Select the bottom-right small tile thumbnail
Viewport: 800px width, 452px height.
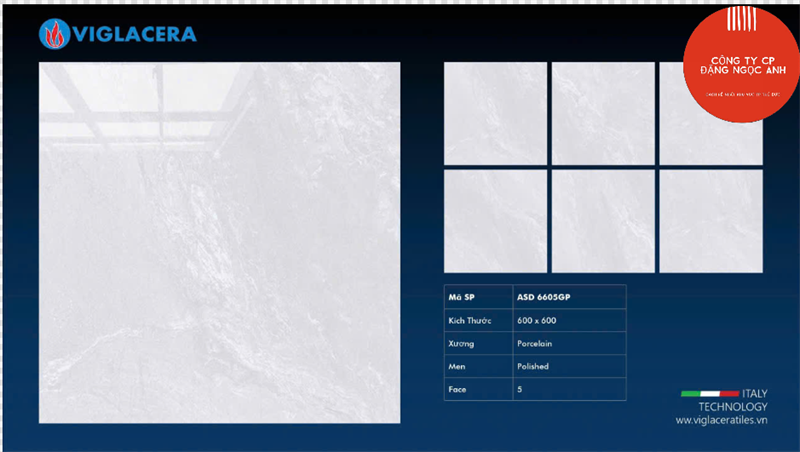pyautogui.click(x=711, y=220)
